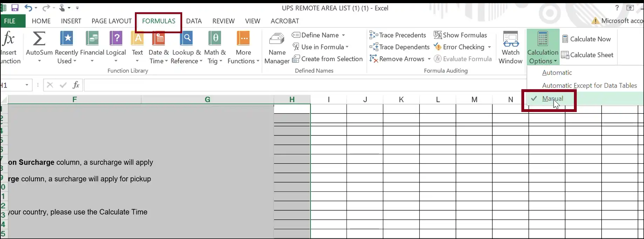Switch to the ACROBAT tab

click(285, 21)
